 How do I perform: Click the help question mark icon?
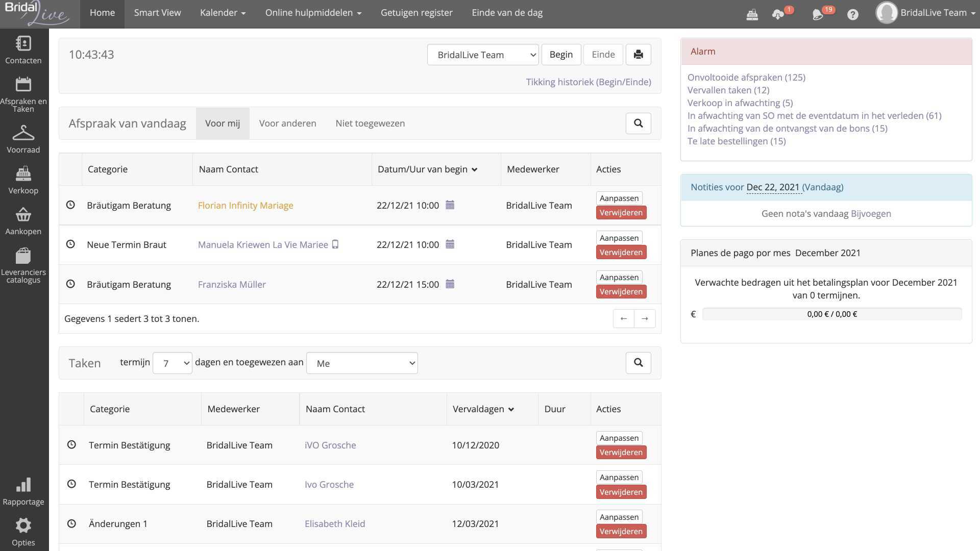pos(852,14)
